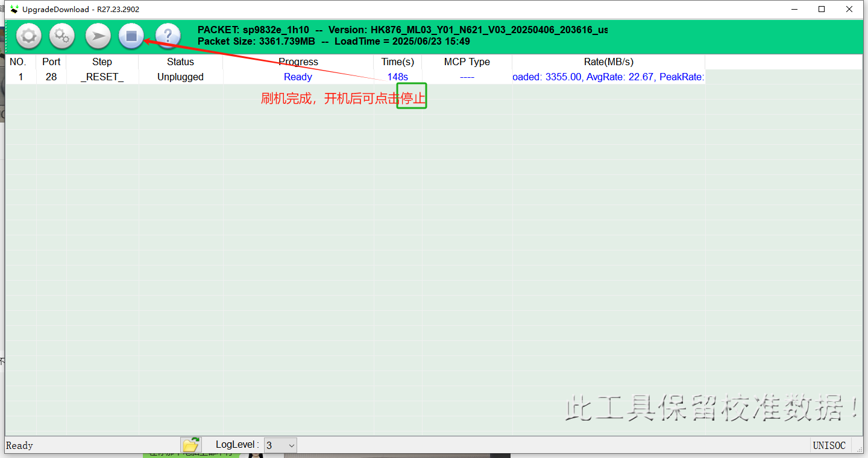This screenshot has height=458, width=868.
Task: Click the folder icon beside LogLevel
Action: coord(190,445)
